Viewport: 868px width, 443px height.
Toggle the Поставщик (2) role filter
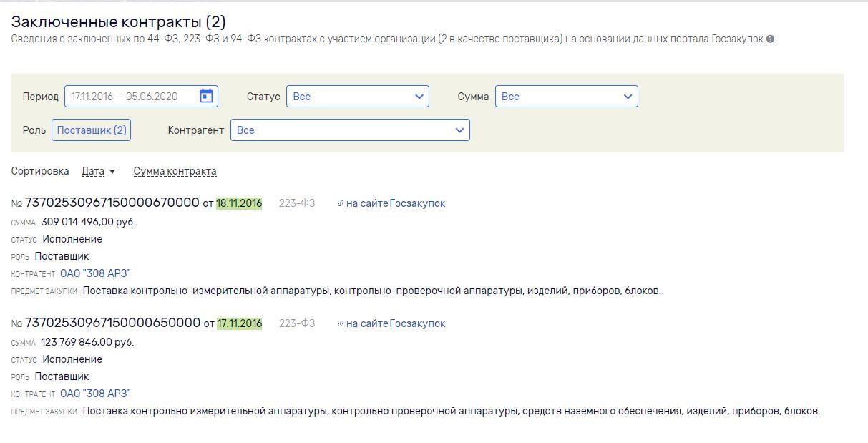[x=91, y=130]
